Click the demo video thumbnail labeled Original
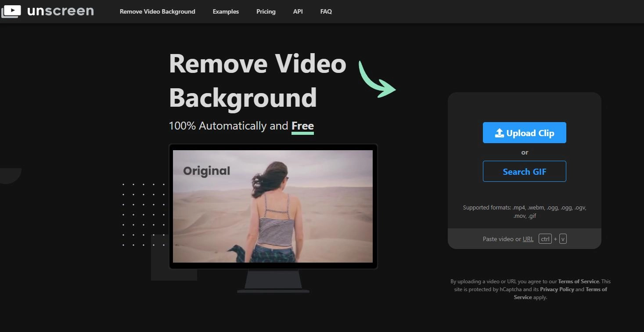The width and height of the screenshot is (644, 332). click(x=273, y=206)
